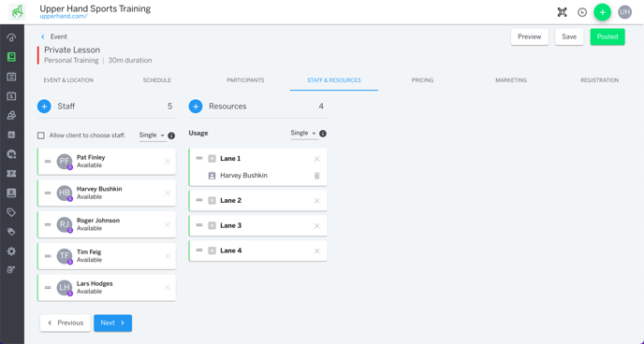Click the PF avatar for Pat Finley
Screen dimensions: 644x344
coord(65,162)
